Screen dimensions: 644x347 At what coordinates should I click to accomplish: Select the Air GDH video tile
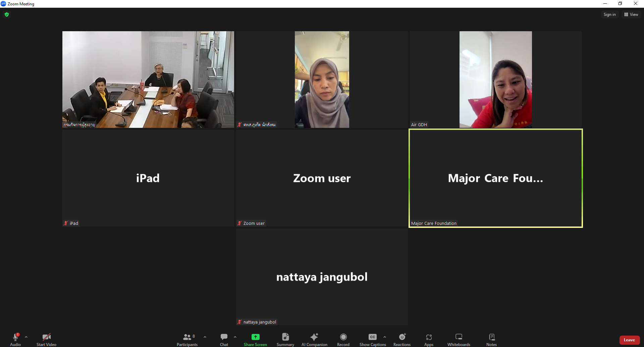click(x=496, y=80)
